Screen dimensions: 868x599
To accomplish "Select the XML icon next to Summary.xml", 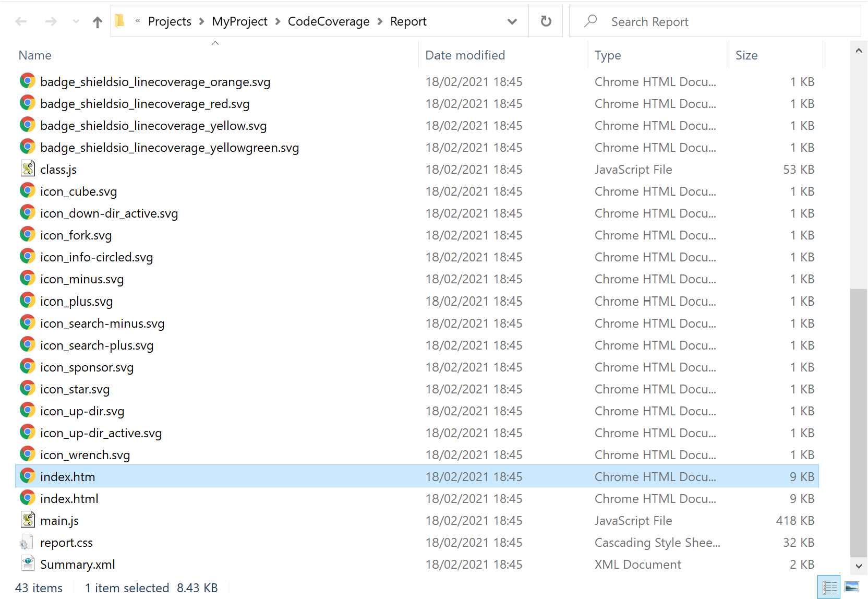I will [x=28, y=564].
